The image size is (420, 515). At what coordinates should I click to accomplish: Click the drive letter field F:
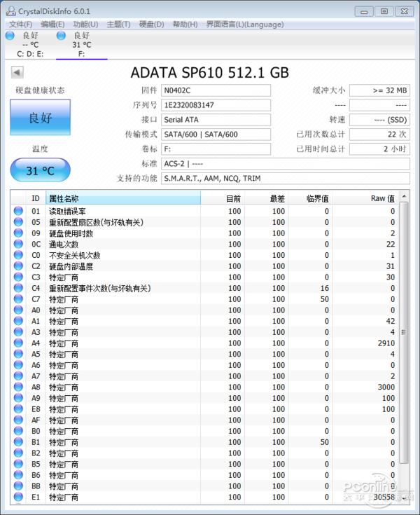(216, 149)
